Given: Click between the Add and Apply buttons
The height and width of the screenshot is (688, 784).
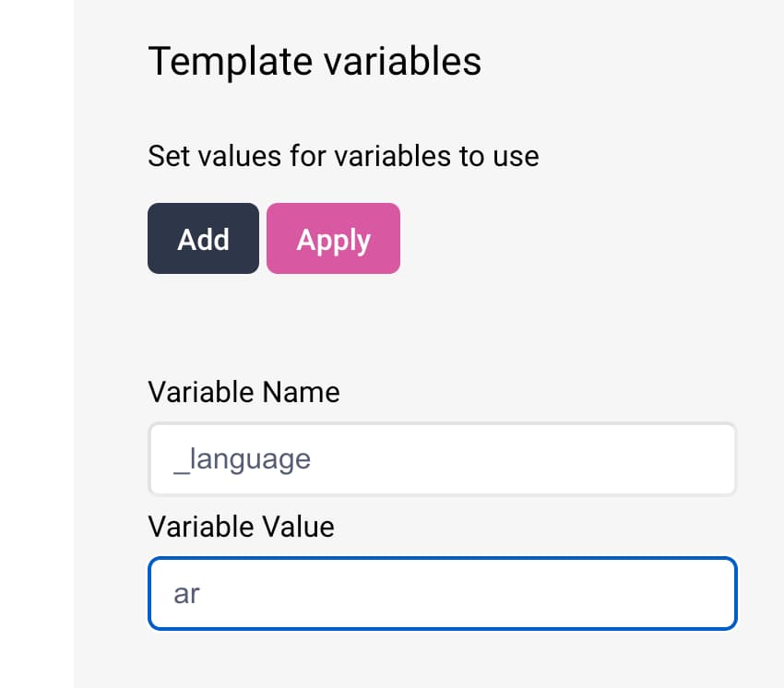Looking at the screenshot, I should (261, 238).
